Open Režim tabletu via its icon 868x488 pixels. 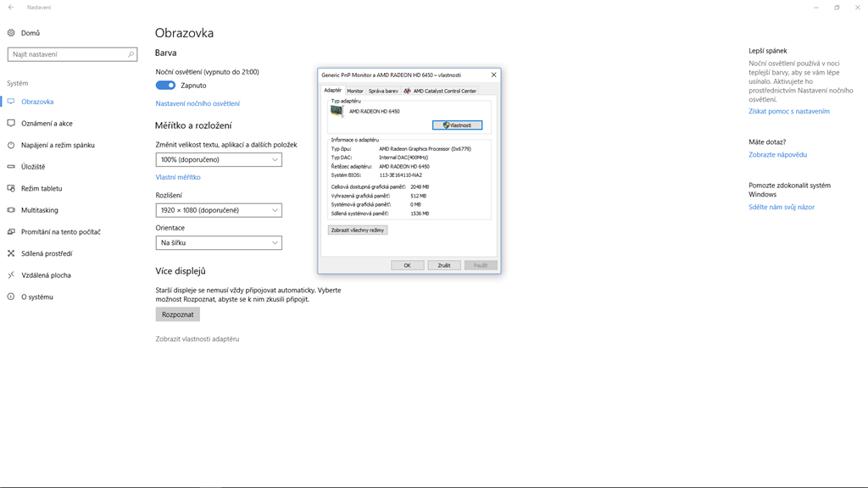tap(11, 188)
